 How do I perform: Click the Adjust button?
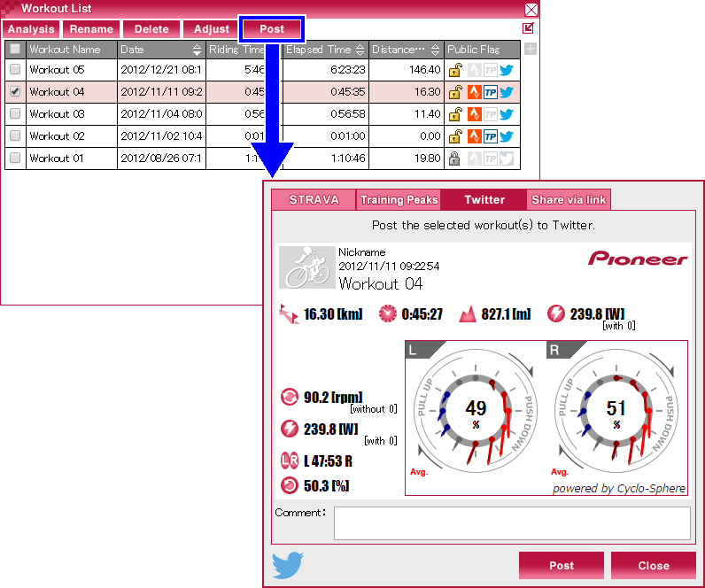tap(212, 29)
